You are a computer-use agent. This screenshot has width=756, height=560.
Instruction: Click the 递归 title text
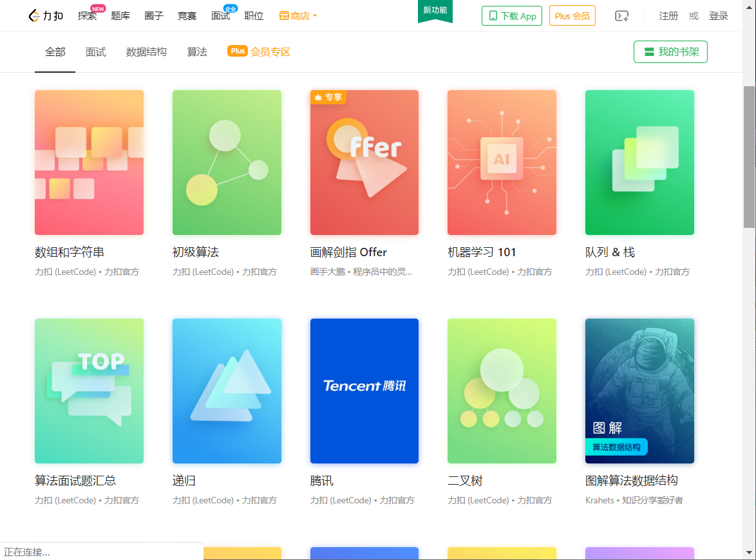184,480
